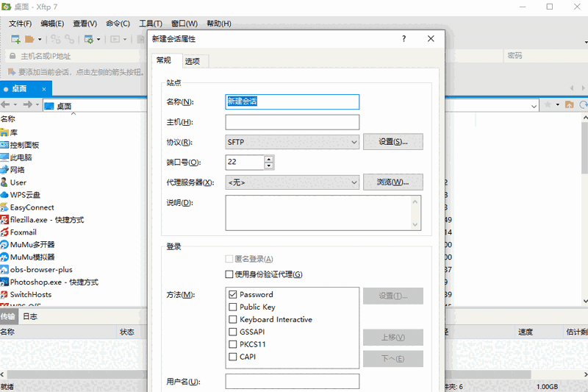Click the go-up-folder icon

569,104
